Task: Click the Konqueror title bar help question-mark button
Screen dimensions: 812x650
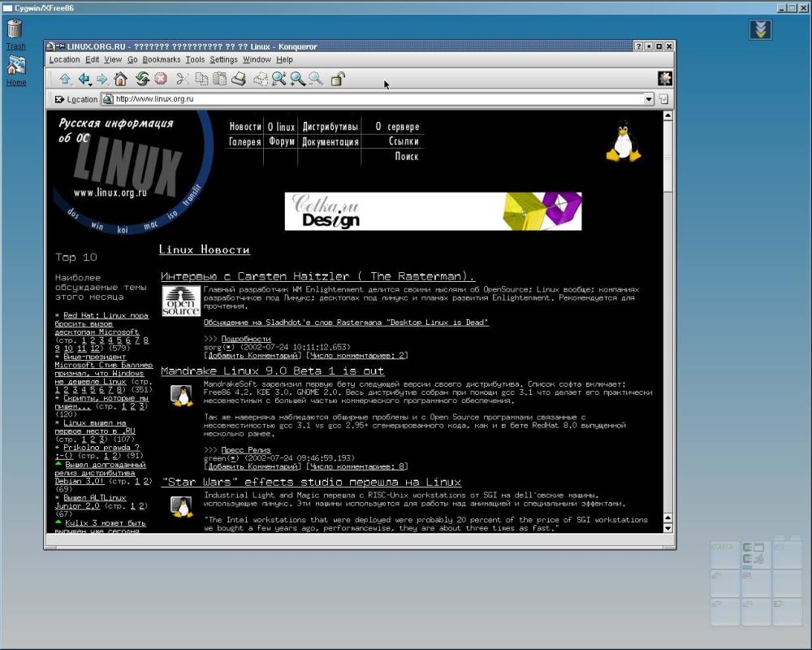Action: click(638, 46)
